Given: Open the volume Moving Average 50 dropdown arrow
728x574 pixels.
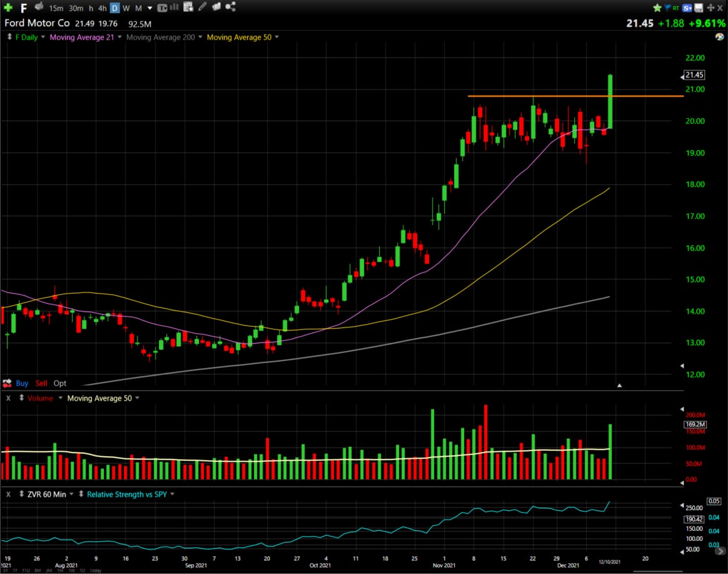Looking at the screenshot, I should [x=138, y=398].
